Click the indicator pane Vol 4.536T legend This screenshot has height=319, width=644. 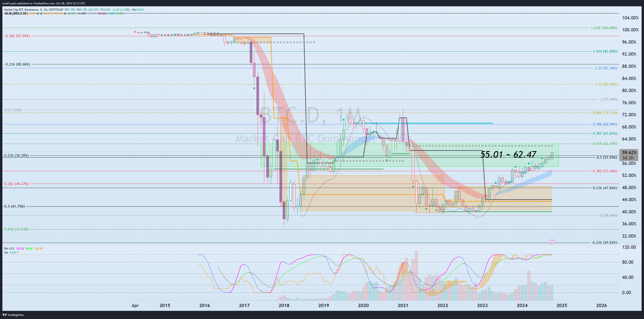(x=11, y=252)
